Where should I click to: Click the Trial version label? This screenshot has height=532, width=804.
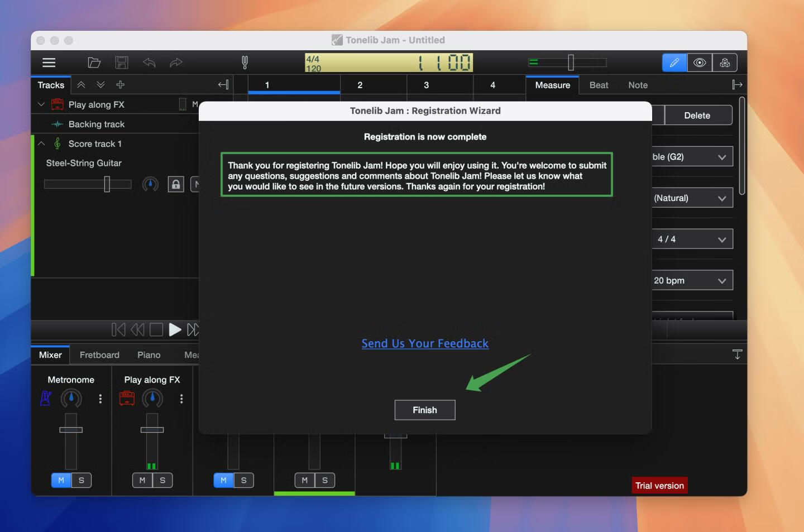tap(659, 485)
